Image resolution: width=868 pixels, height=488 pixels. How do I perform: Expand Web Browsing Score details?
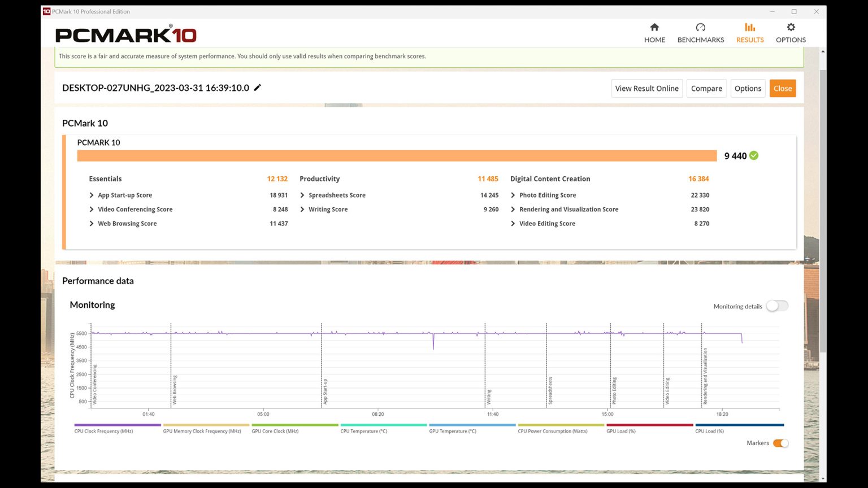[x=92, y=223]
